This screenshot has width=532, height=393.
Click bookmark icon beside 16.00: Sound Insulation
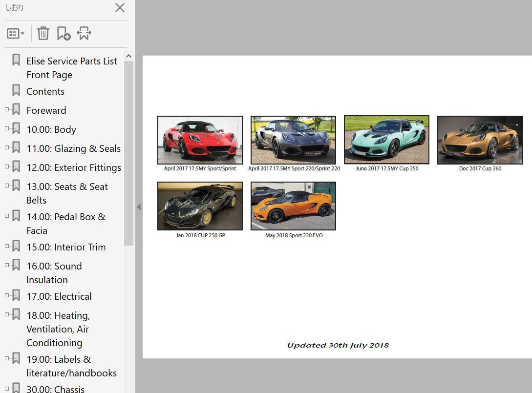(16, 265)
